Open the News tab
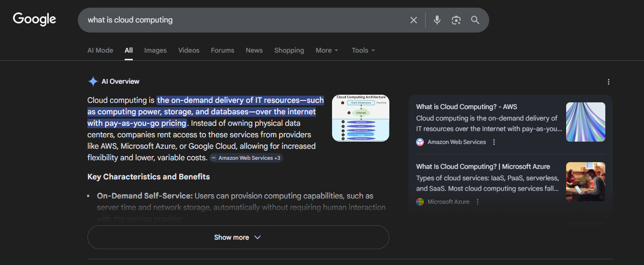 tap(254, 50)
